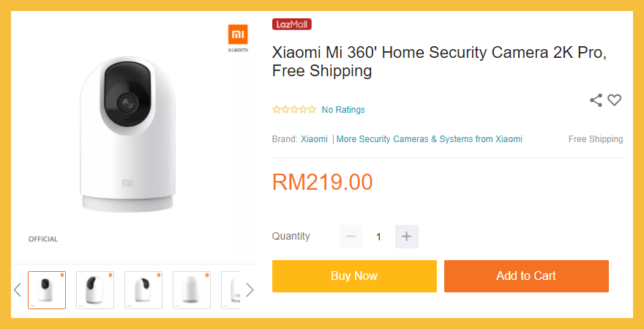Decrease quantity with minus button
The image size is (644, 329).
click(351, 237)
